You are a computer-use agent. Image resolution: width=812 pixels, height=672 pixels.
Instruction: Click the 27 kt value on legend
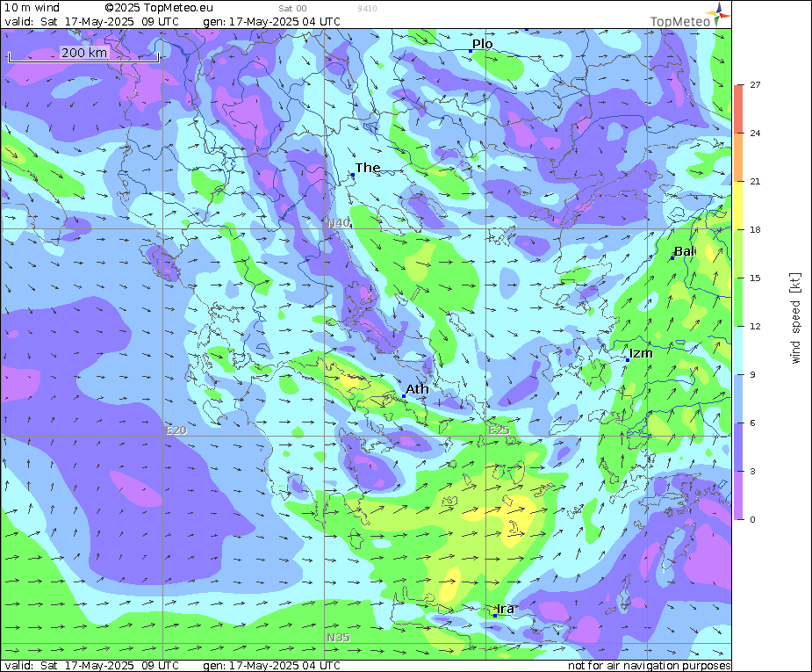point(755,85)
